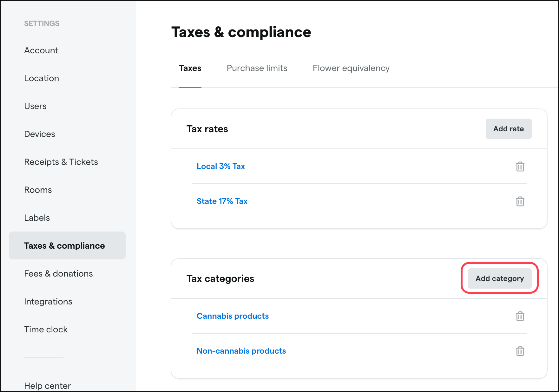Image resolution: width=559 pixels, height=392 pixels.
Task: Remove Non-cannabis products via trash icon
Action: (x=520, y=351)
